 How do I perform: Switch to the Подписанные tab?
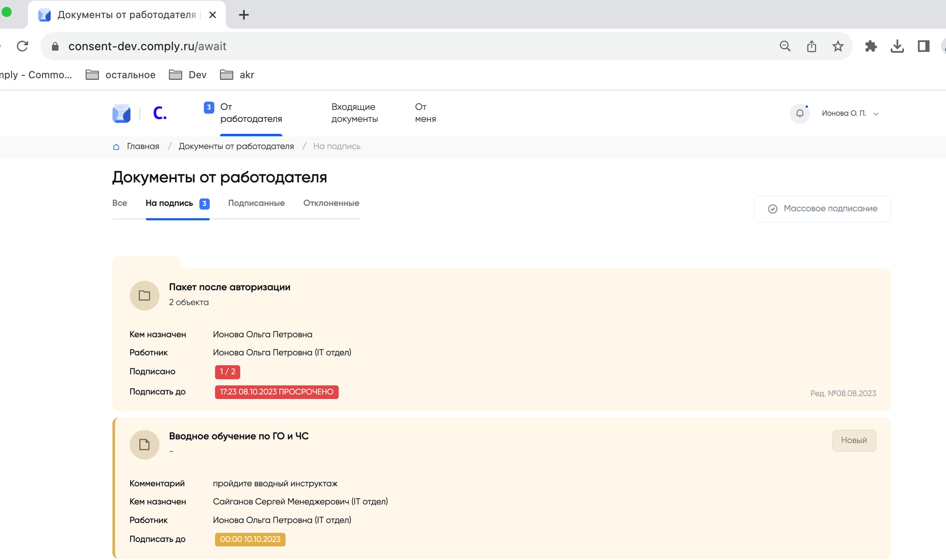point(256,203)
